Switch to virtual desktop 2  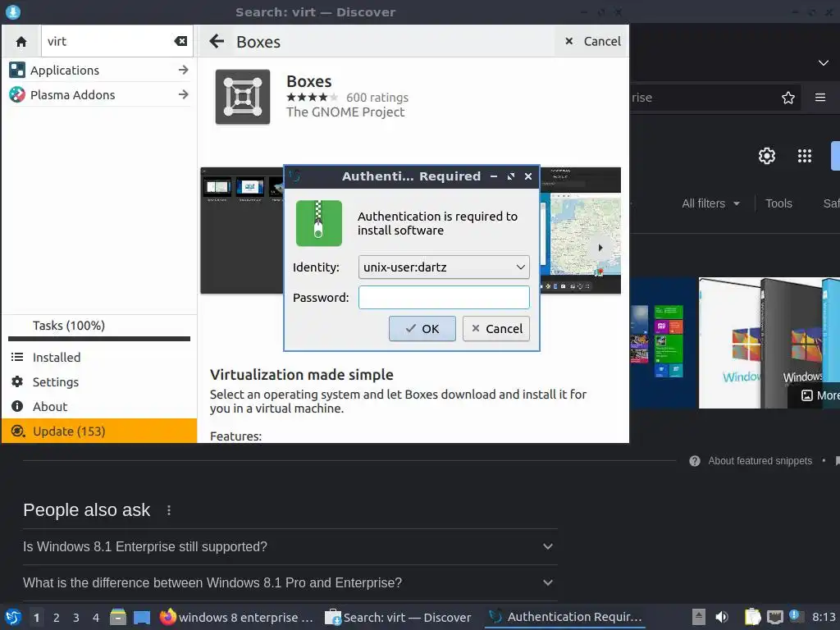57,618
